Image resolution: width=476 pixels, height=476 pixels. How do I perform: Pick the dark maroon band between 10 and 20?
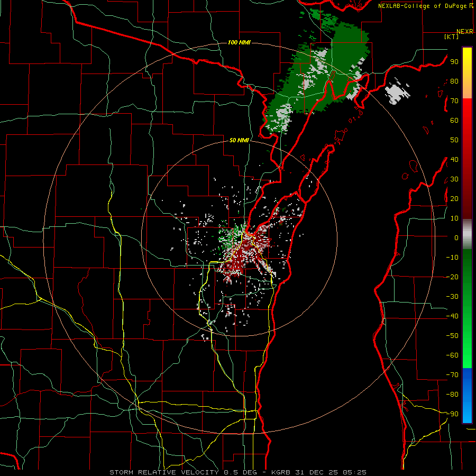pyautogui.click(x=467, y=209)
